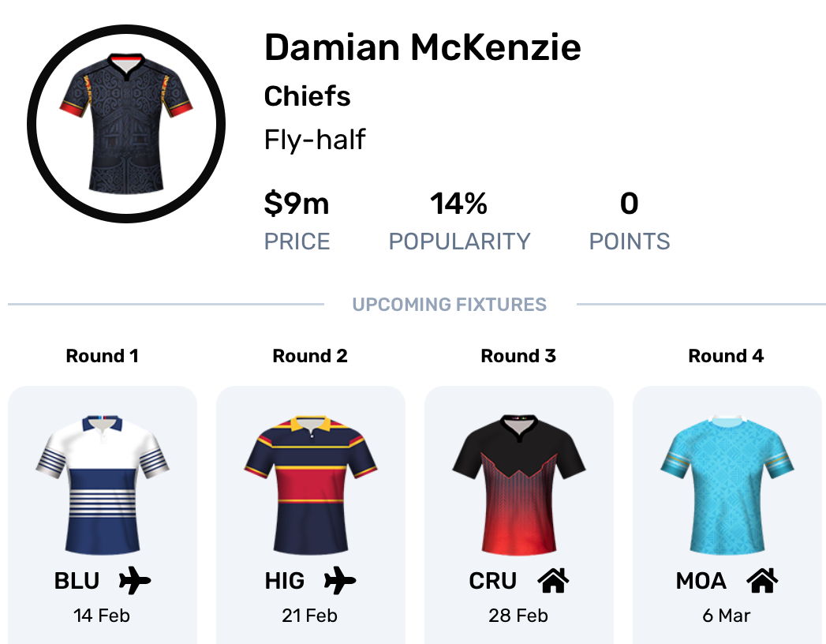Click the Damian McKenzie player name

click(423, 47)
